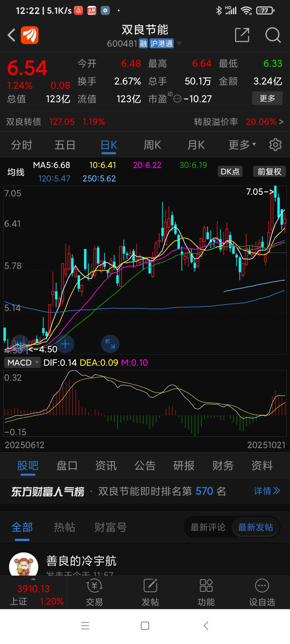Open chart settings gear icon
Screen dimensions: 290x644
coord(275,145)
